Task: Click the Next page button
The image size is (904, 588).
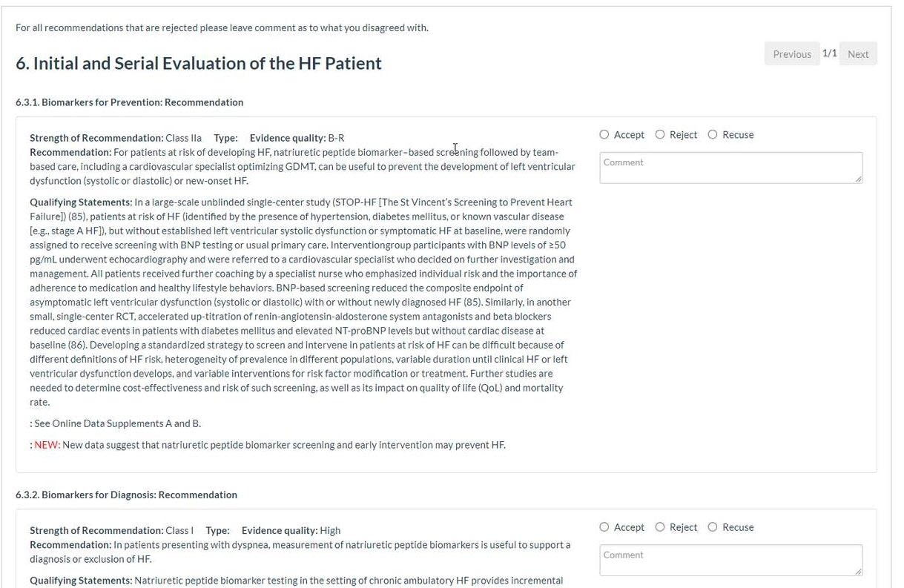Action: [x=858, y=54]
